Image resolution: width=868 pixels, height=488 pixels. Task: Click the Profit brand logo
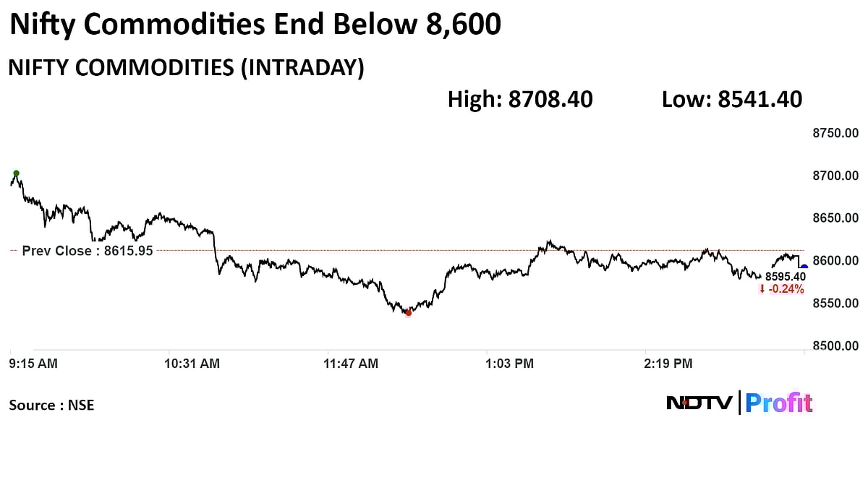778,403
